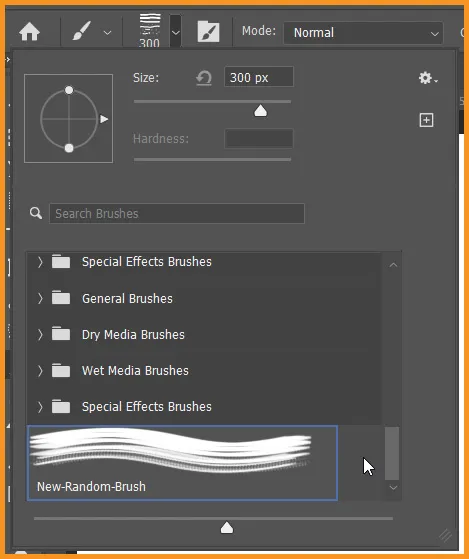Create new brush preset with plus icon

click(x=426, y=120)
